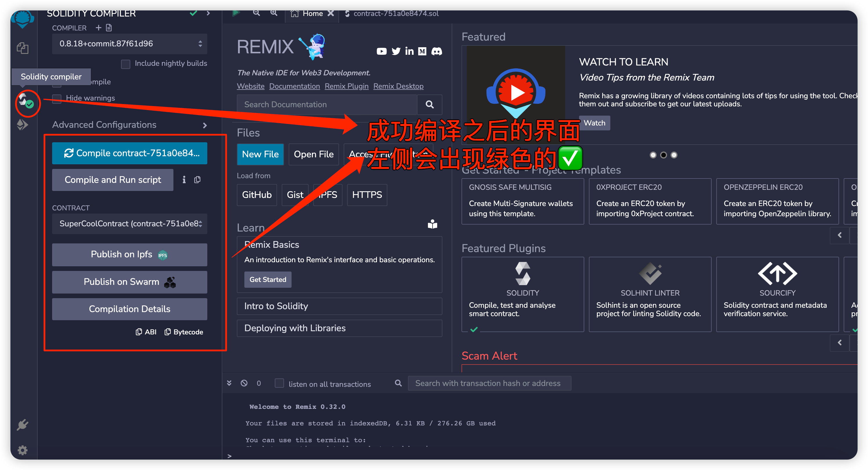Copy the run script snippet icon
This screenshot has height=470, width=868.
point(197,180)
